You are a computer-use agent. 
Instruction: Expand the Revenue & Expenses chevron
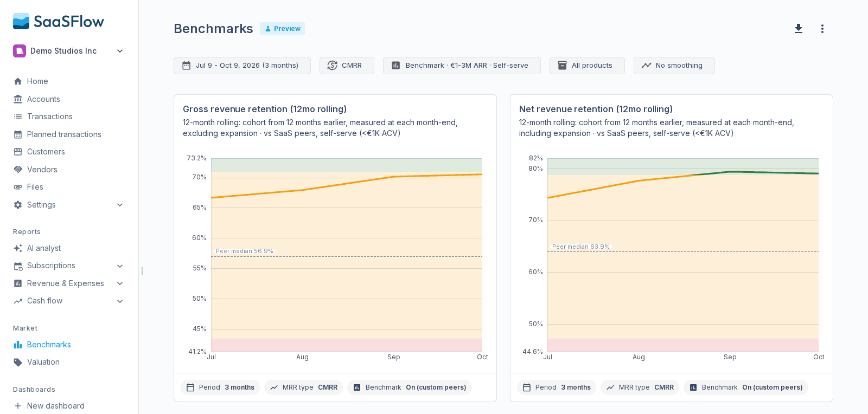pos(120,283)
